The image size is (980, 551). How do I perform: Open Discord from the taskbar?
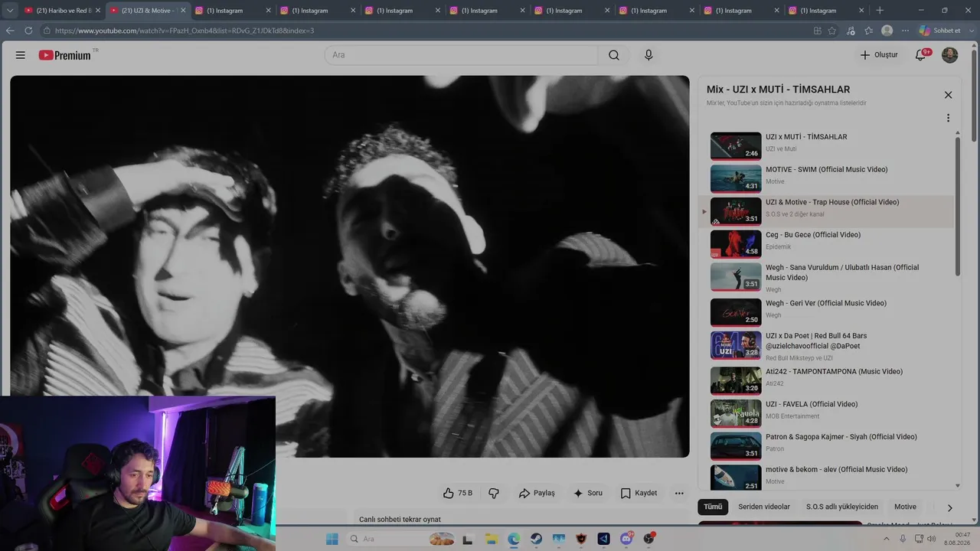(626, 539)
